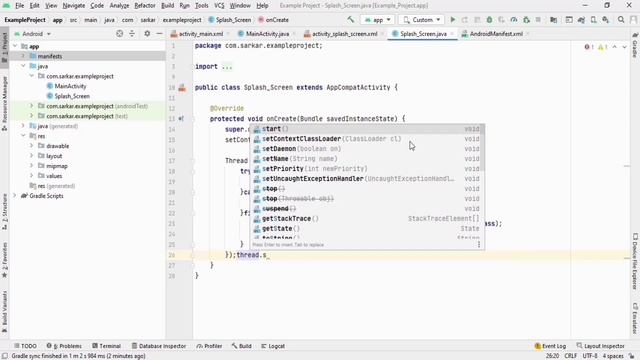The height and width of the screenshot is (360, 640).
Task: Click the Stop square icon in toolbar
Action: tap(538, 20)
